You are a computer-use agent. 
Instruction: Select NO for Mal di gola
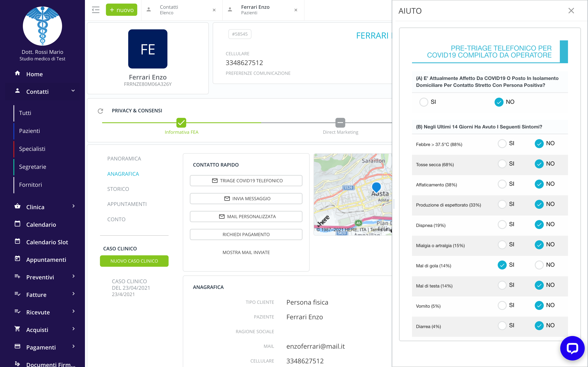pyautogui.click(x=539, y=265)
